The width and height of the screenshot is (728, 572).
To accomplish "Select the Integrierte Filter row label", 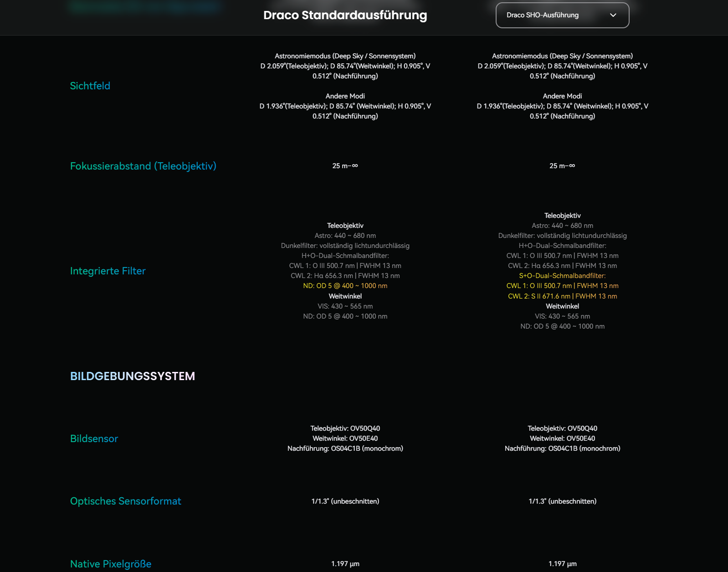I will (x=108, y=271).
